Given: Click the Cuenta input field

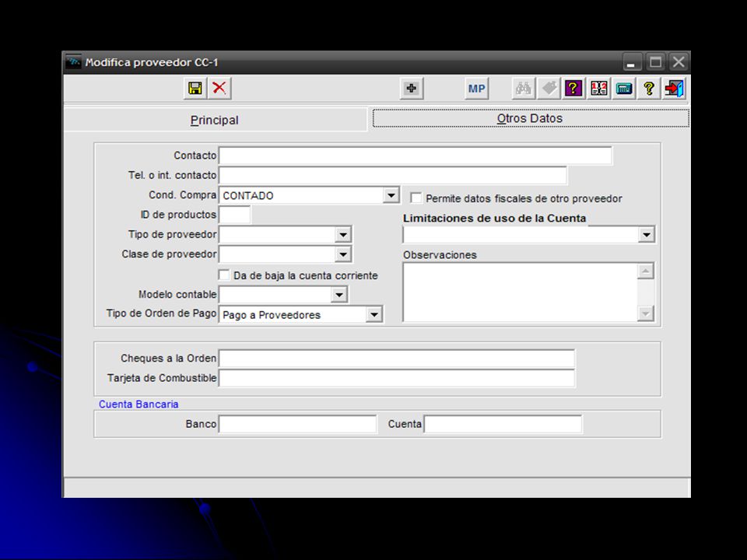Looking at the screenshot, I should (x=503, y=425).
